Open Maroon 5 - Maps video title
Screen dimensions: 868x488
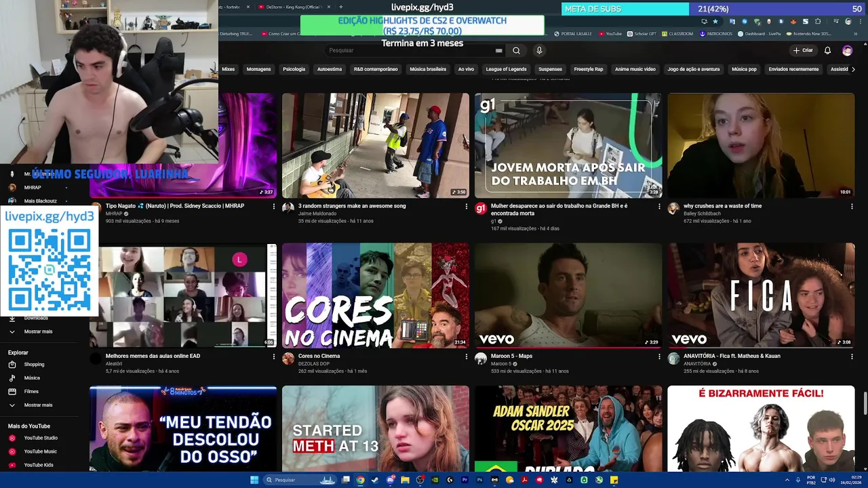pos(511,356)
